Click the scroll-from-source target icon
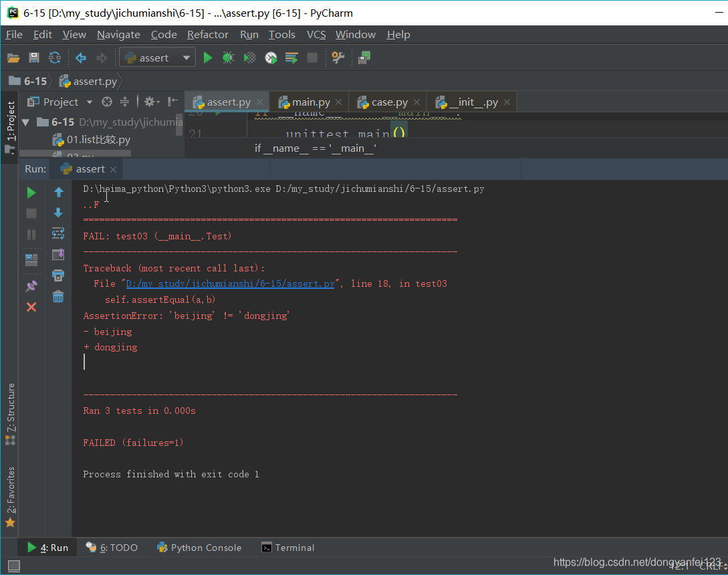The width and height of the screenshot is (728, 575). click(107, 102)
